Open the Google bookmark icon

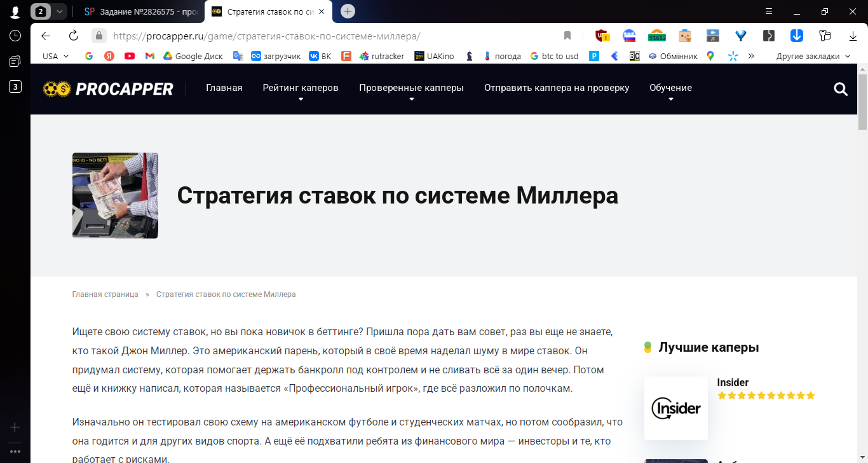click(x=89, y=56)
